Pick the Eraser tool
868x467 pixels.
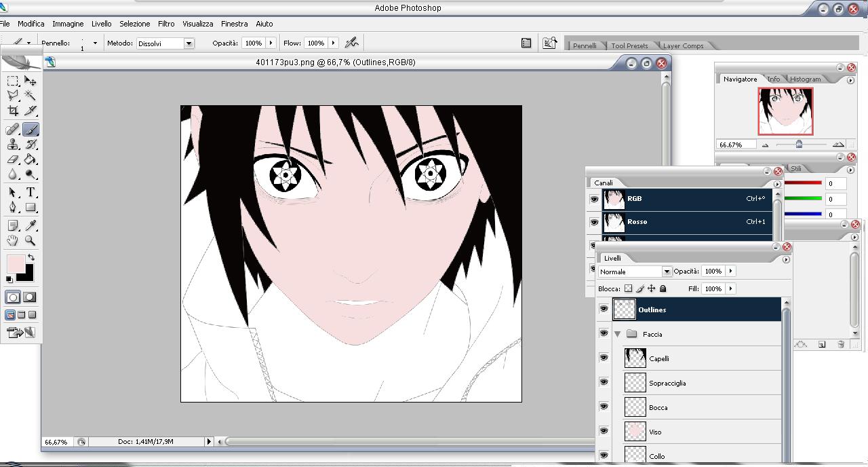pyautogui.click(x=13, y=160)
